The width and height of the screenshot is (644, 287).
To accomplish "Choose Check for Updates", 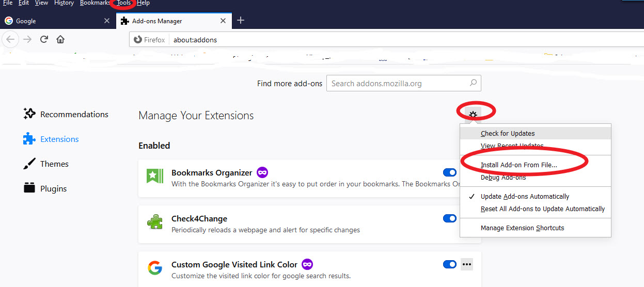I will tap(536, 133).
